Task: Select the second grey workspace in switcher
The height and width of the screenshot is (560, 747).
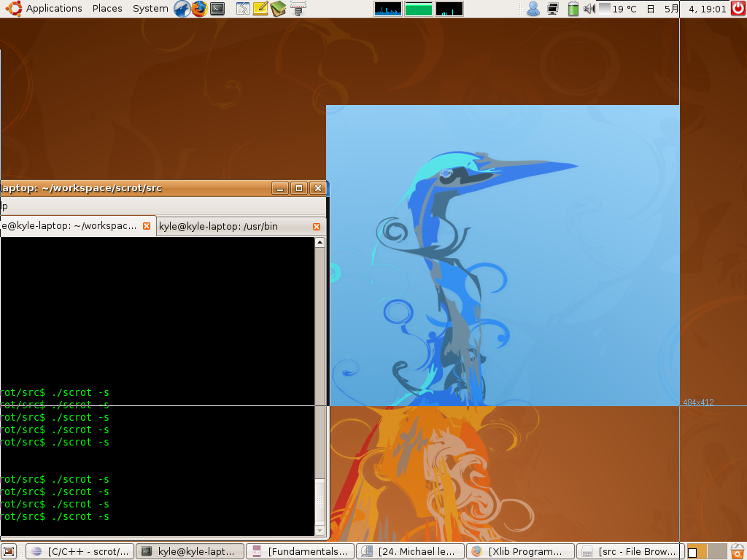Action: click(x=717, y=552)
